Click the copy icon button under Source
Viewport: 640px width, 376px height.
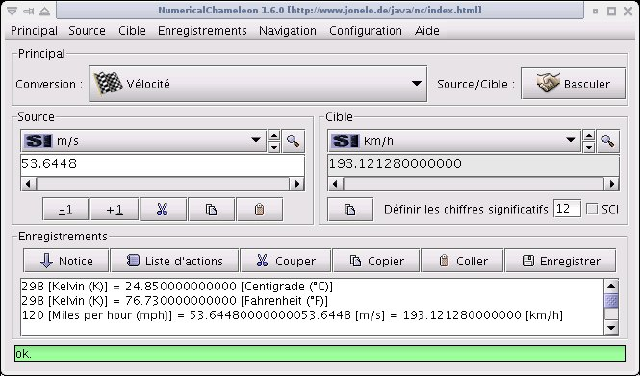click(211, 209)
